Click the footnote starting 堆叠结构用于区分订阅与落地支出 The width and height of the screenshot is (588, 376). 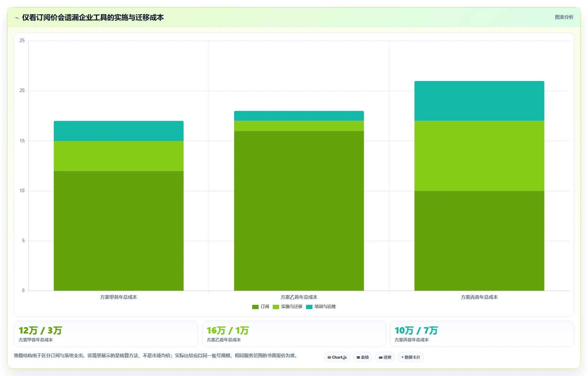click(x=156, y=355)
